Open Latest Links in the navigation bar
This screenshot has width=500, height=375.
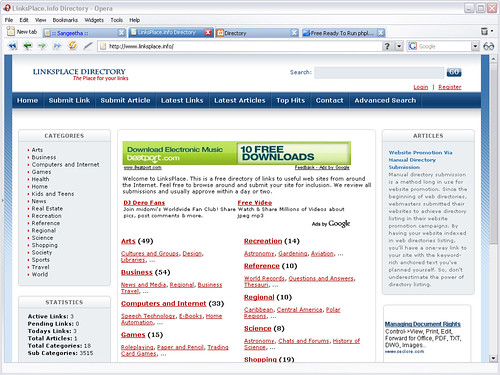(x=182, y=100)
